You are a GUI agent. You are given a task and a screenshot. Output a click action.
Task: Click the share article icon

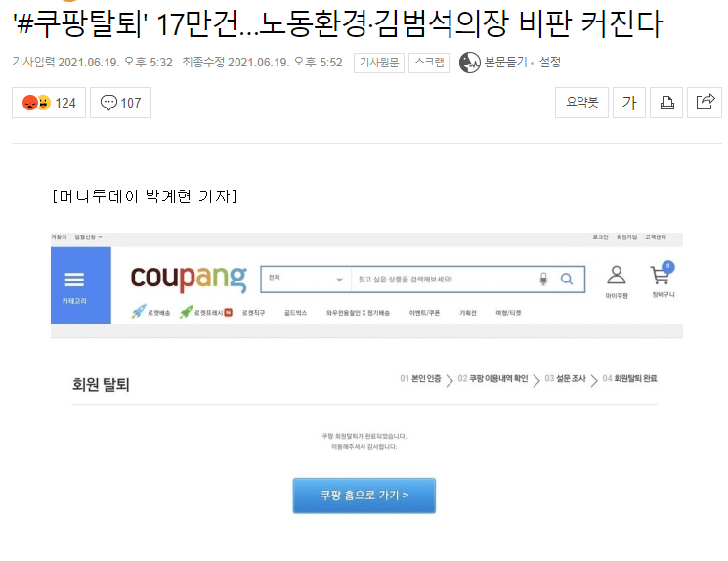[705, 103]
